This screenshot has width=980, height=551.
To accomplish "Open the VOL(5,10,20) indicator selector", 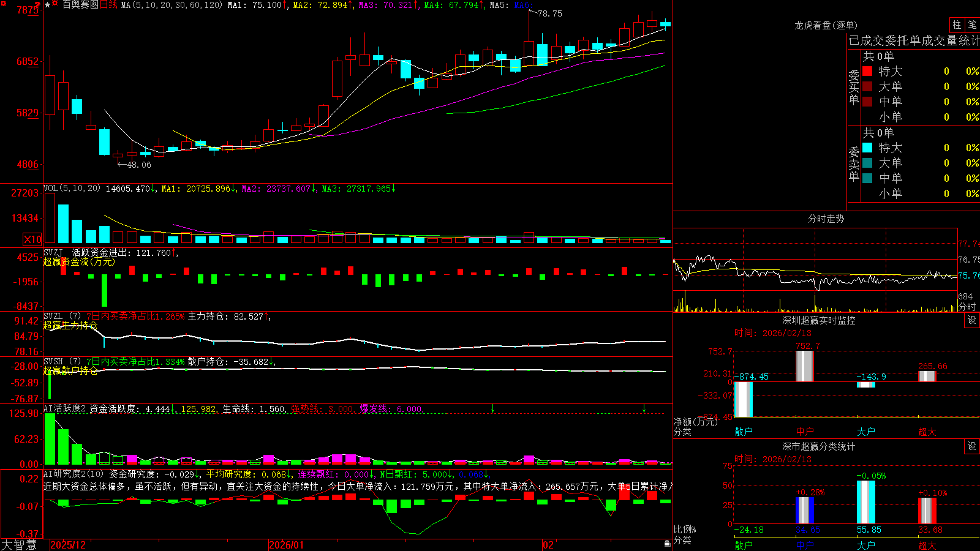I will 72,189.
